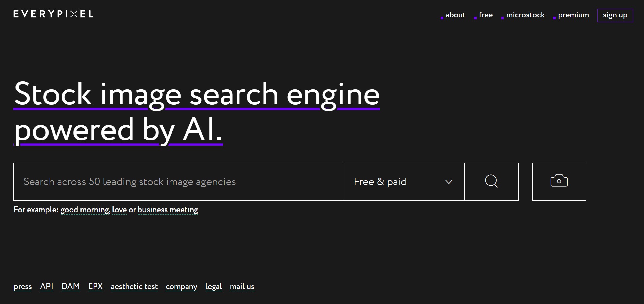Open the EPX footer link

[x=95, y=286]
